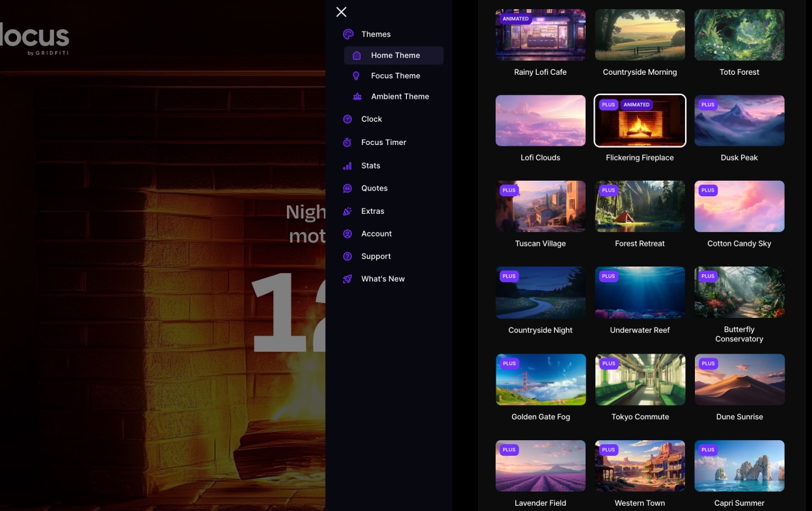Screen dimensions: 812x511
Task: Click the Extras party popper icon
Action: (347, 211)
